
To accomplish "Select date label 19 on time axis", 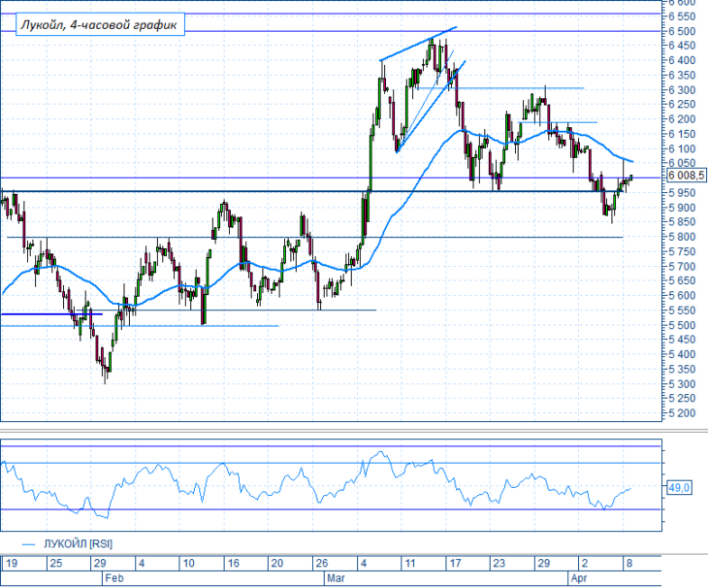I will click(12, 563).
